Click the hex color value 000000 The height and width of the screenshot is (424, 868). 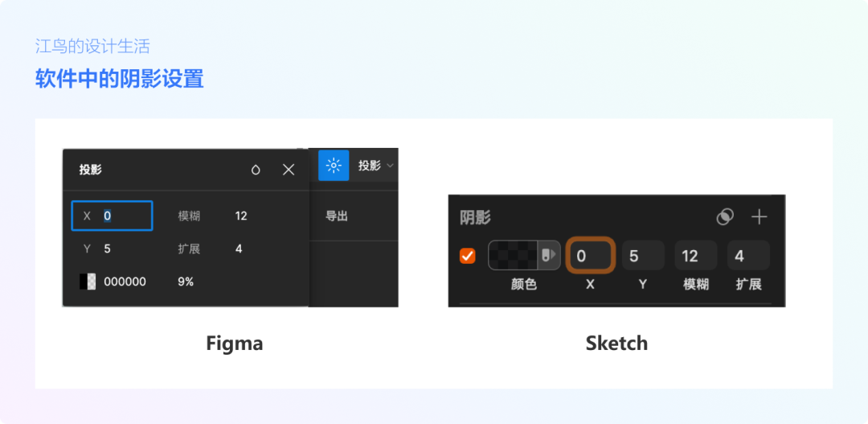click(125, 282)
